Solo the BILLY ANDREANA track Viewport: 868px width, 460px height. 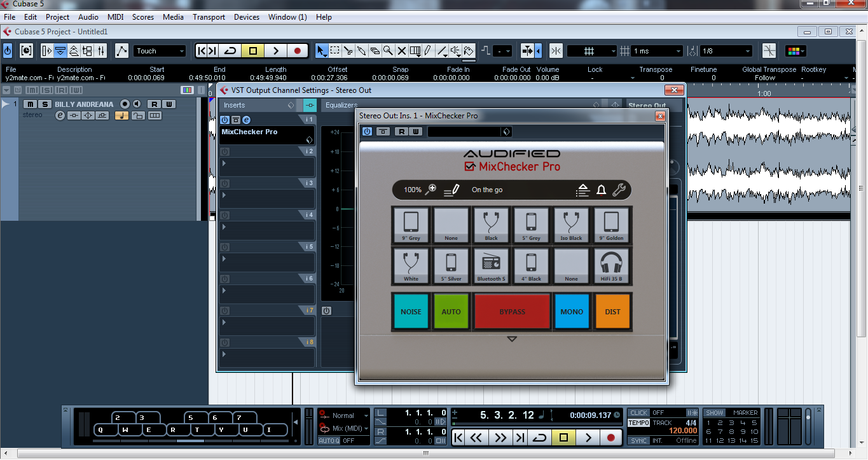[45, 104]
